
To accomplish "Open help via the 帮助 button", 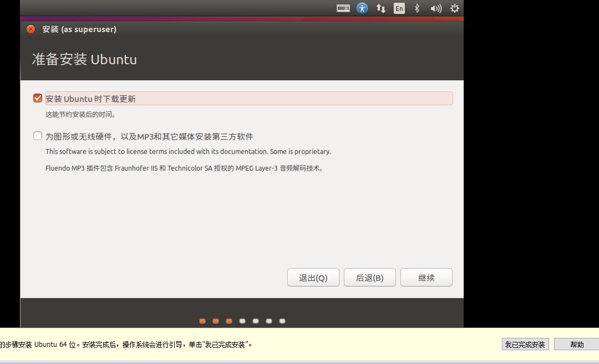I will tap(576, 344).
